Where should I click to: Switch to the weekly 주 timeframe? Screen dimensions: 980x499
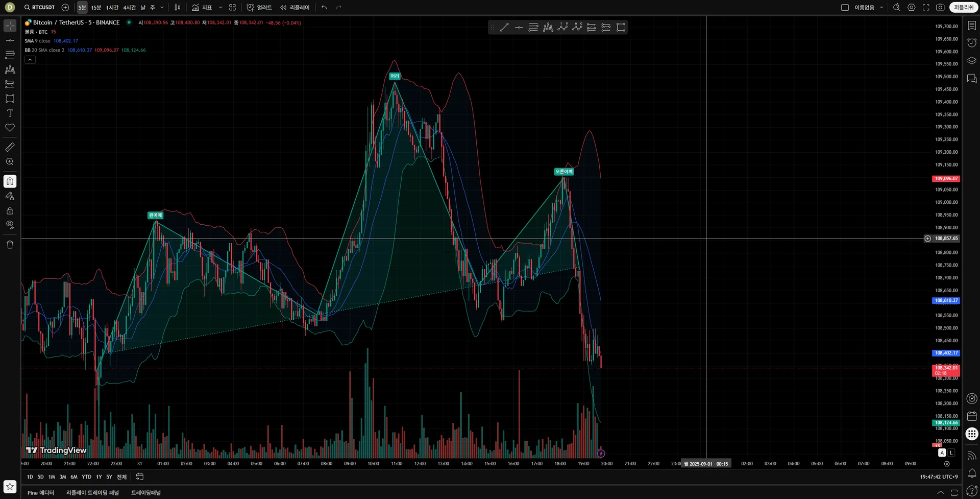[x=153, y=8]
